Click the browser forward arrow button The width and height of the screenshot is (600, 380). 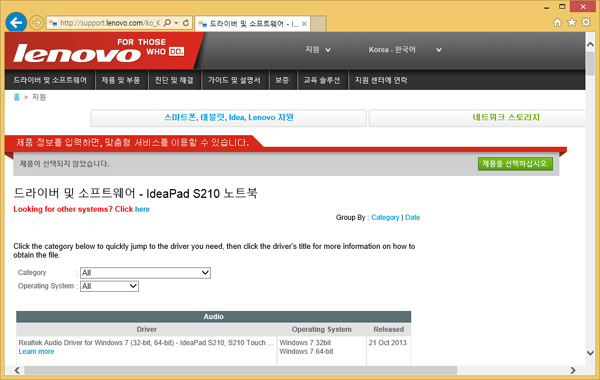click(x=36, y=23)
